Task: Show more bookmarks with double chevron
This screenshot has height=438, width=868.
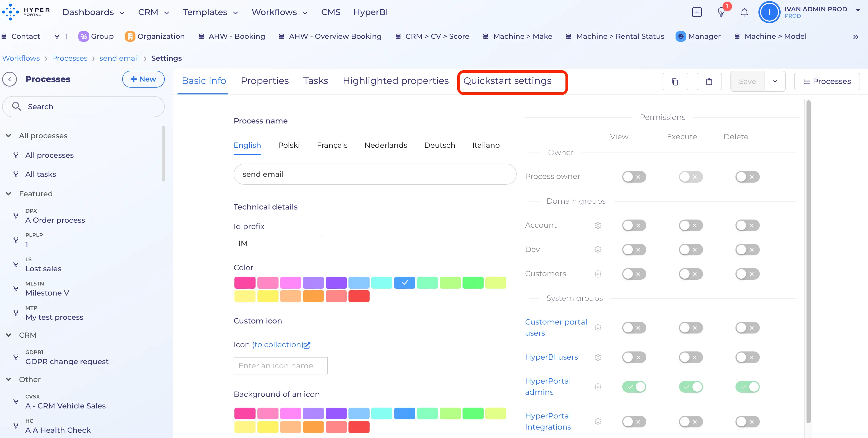Action: (856, 37)
